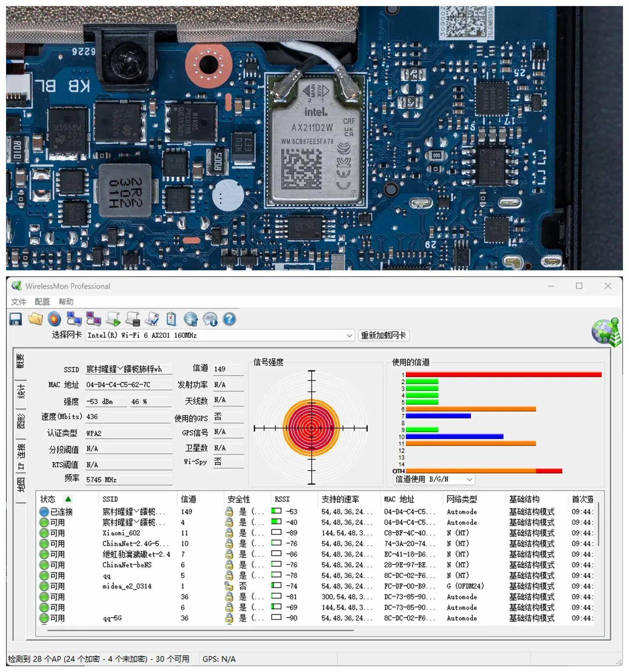Open the summary report clipboard icon
This screenshot has width=629, height=672.
click(170, 319)
